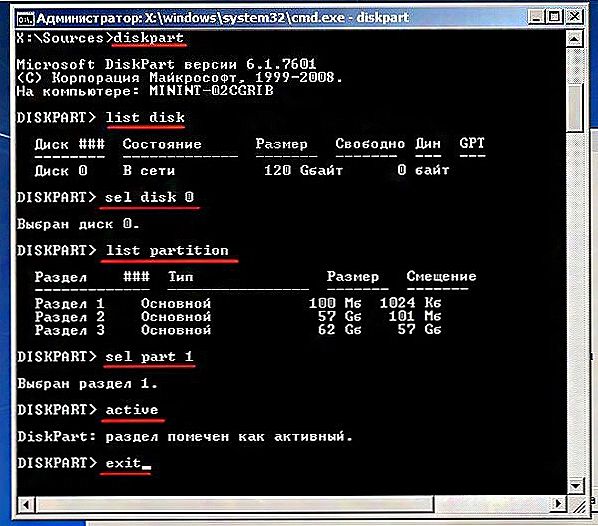The height and width of the screenshot is (526, 598).
Task: Click the 'list disk' command text
Action: coord(145,117)
